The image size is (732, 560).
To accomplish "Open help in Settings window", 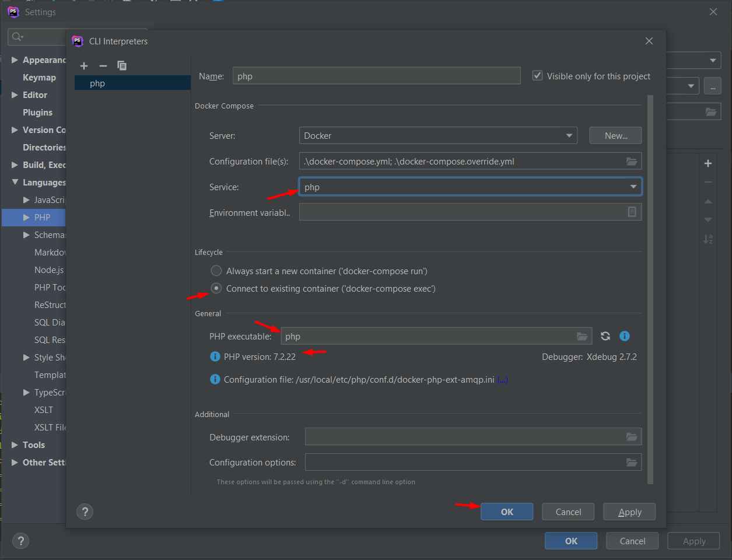I will point(20,541).
